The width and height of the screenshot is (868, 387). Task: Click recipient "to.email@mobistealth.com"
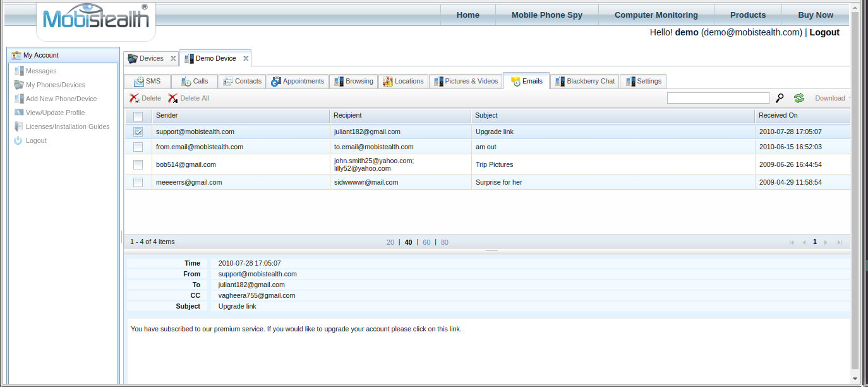[374, 147]
